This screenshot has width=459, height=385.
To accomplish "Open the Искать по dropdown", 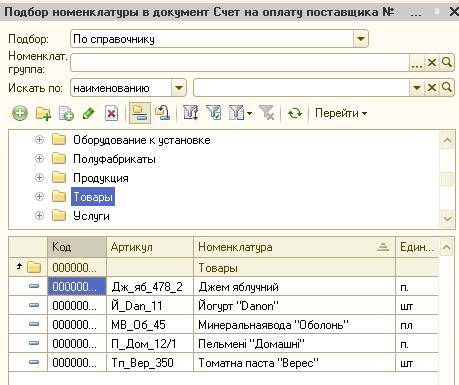I will 179,88.
